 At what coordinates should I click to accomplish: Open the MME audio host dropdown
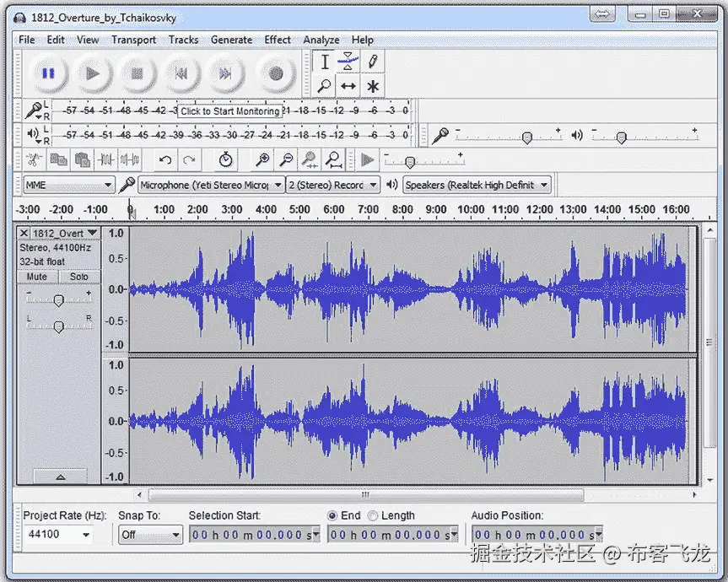[x=67, y=185]
